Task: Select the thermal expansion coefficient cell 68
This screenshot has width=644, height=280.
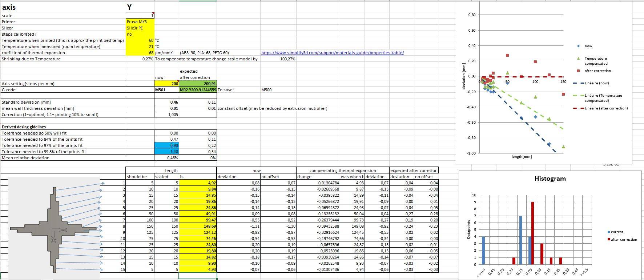Action: coord(140,53)
